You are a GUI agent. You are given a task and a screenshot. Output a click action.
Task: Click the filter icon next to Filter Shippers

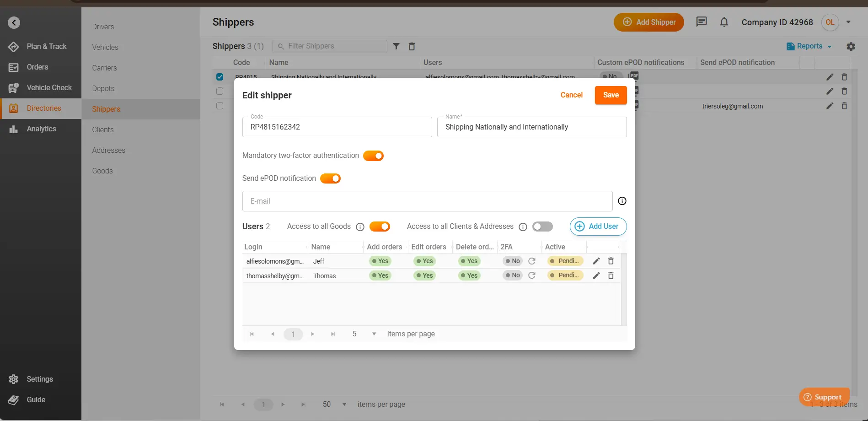[x=396, y=46]
